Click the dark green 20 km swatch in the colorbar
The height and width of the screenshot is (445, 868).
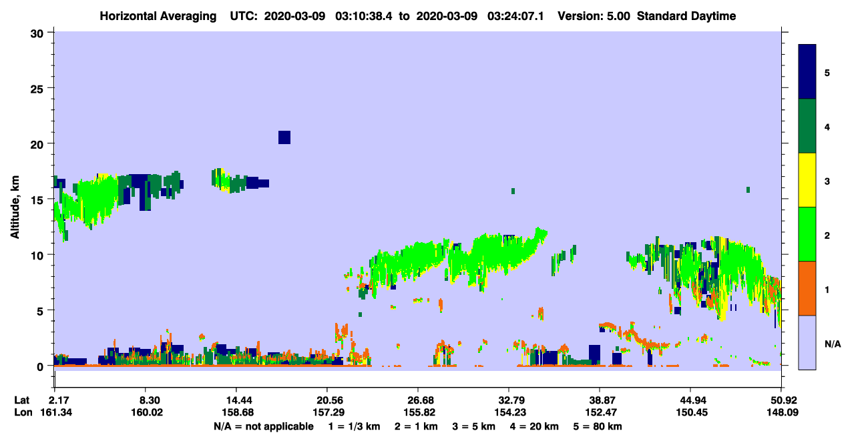click(807, 126)
